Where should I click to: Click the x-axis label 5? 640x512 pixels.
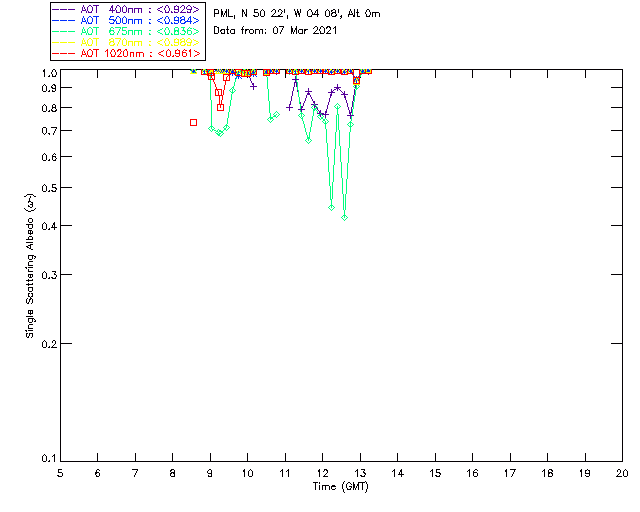tap(60, 474)
